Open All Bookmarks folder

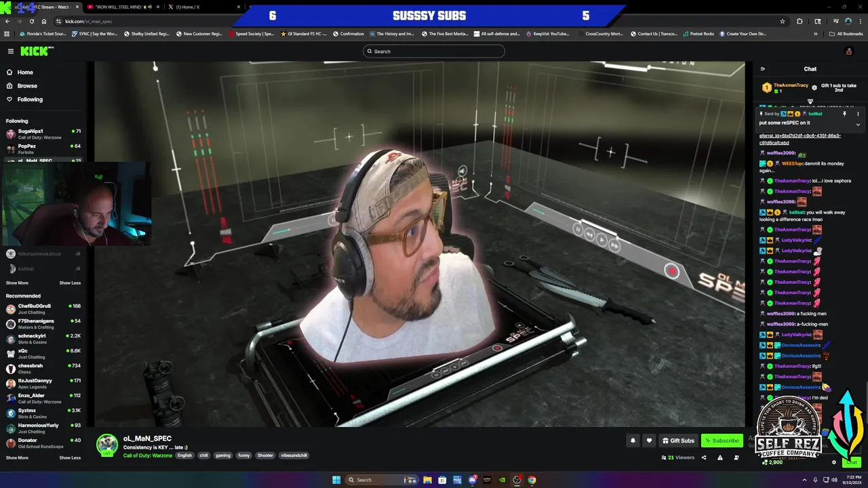coord(846,33)
